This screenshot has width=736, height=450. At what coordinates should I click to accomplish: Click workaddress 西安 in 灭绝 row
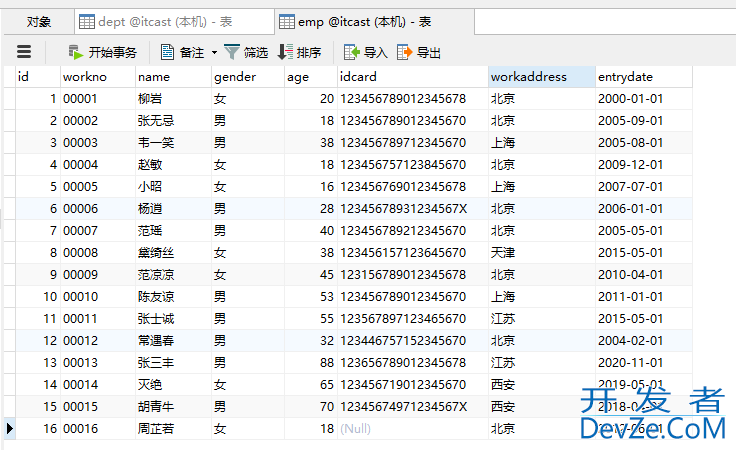click(542, 385)
